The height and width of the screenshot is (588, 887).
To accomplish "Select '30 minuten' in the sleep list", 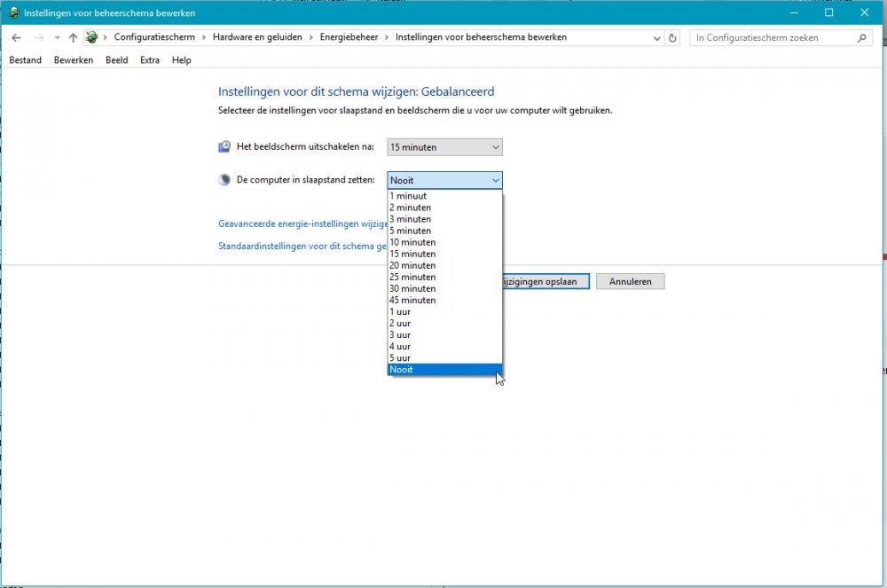I will coord(412,288).
